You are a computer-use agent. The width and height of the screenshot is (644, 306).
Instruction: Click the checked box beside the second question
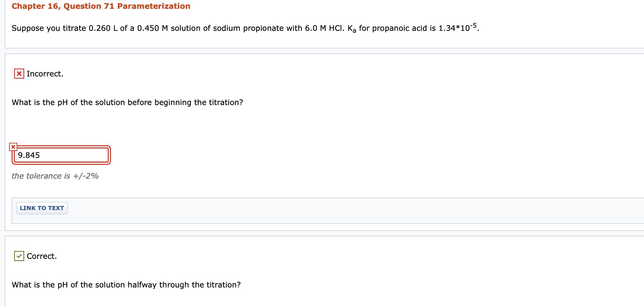click(19, 256)
